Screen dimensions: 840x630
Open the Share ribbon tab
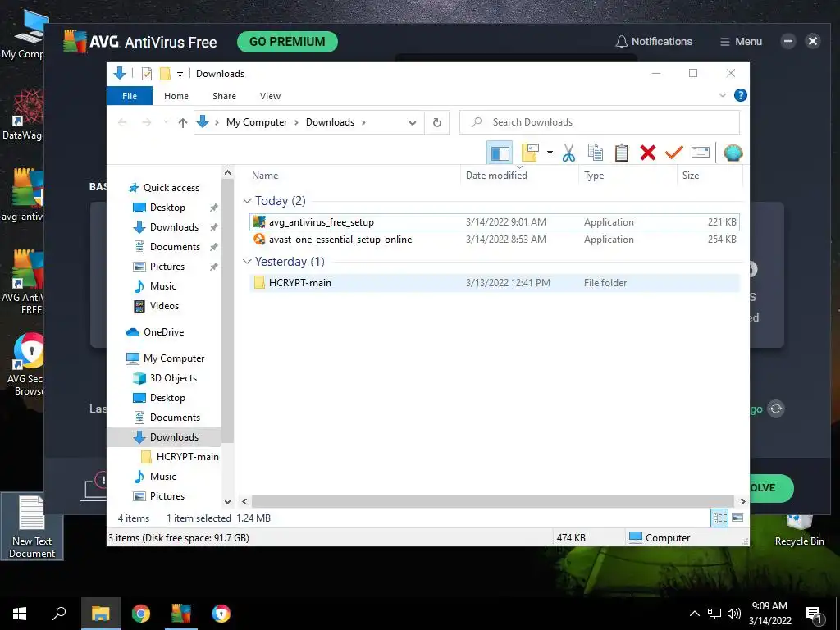point(224,96)
